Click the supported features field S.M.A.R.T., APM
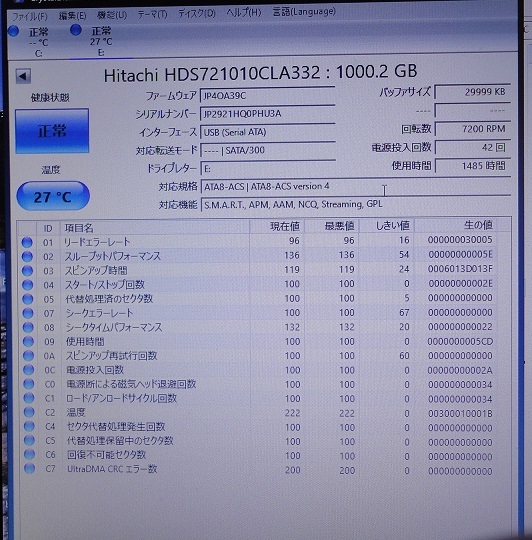The width and height of the screenshot is (532, 540). coord(355,205)
